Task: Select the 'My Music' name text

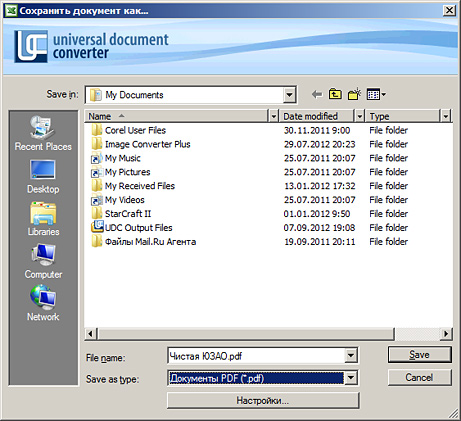Action: (123, 158)
